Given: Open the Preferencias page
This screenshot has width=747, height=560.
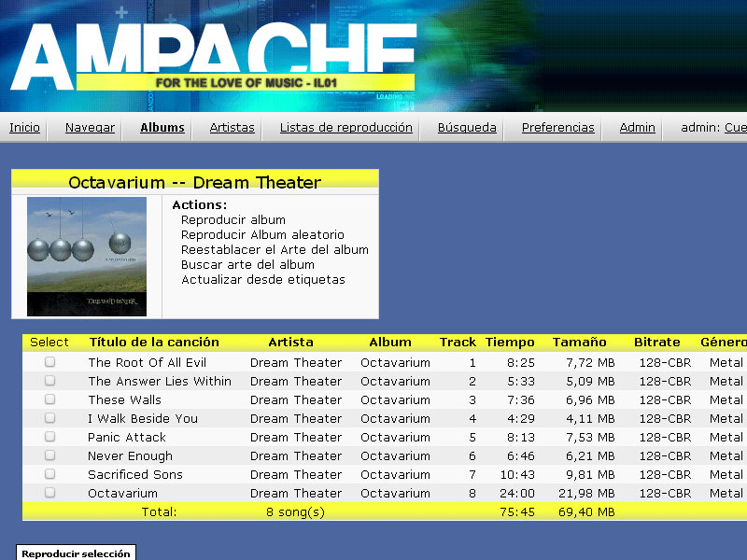Looking at the screenshot, I should click(557, 128).
